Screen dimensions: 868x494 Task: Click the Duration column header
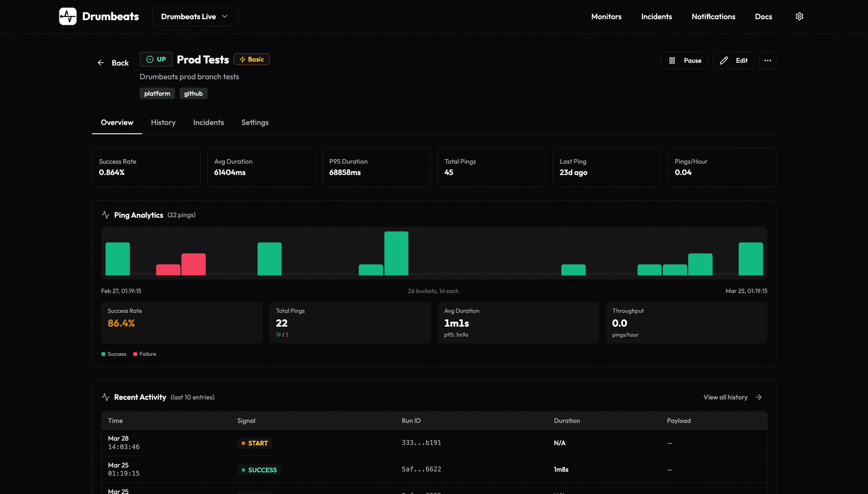coord(567,421)
